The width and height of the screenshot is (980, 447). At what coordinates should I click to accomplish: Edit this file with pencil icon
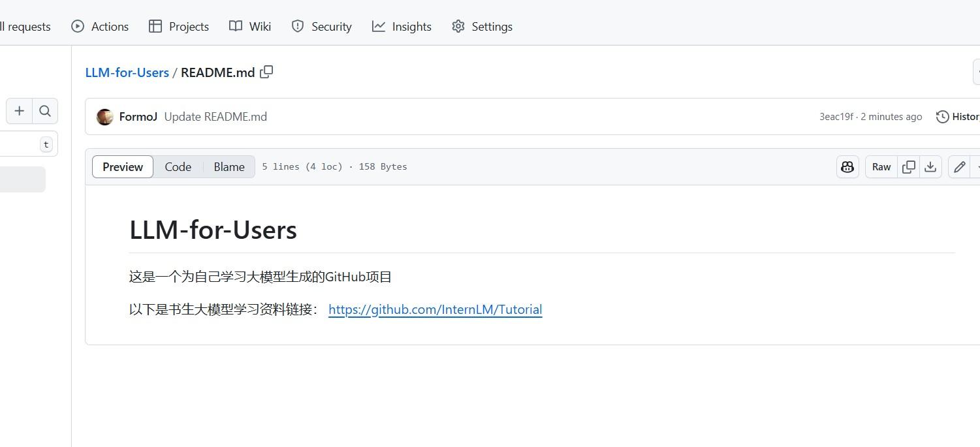(959, 167)
